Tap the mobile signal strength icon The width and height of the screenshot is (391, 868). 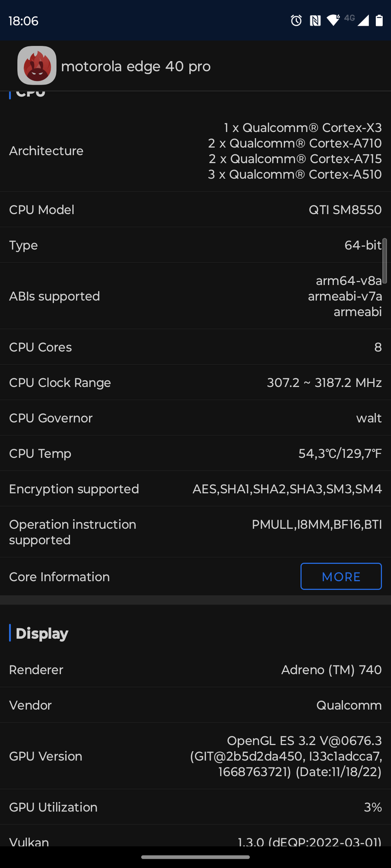[x=363, y=20]
